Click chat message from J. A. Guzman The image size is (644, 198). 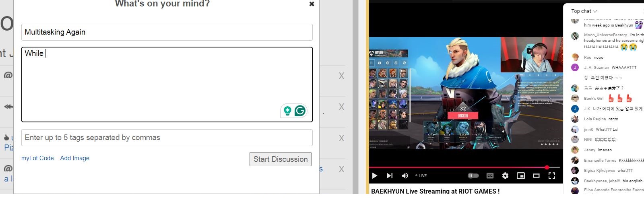(x=624, y=68)
